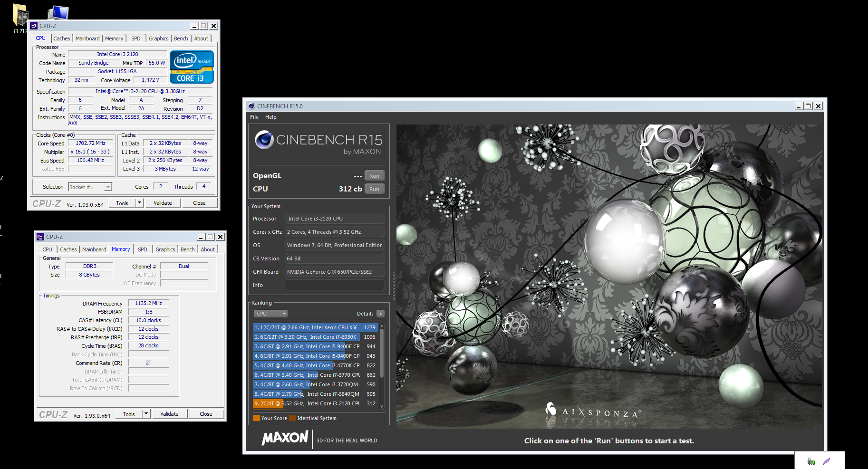Click the orange Your Score legend swatch
Screen dimensions: 868x469
click(257, 418)
